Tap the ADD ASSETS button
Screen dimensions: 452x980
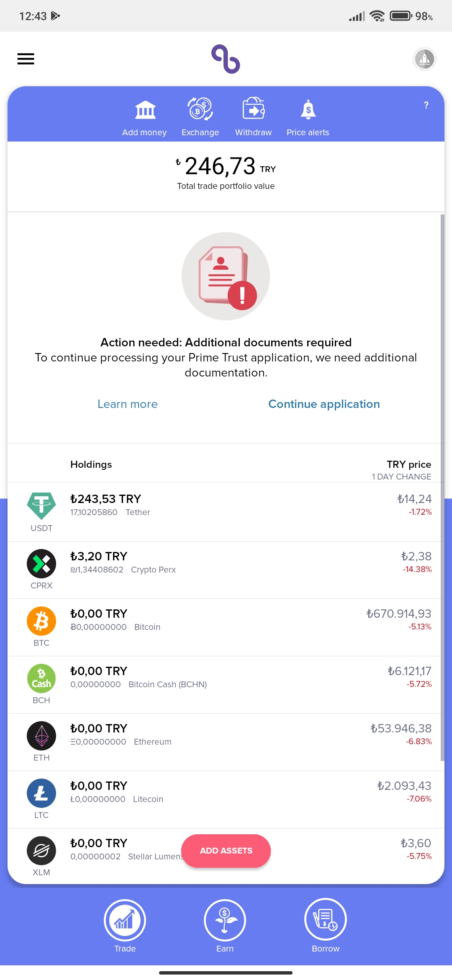click(x=226, y=851)
